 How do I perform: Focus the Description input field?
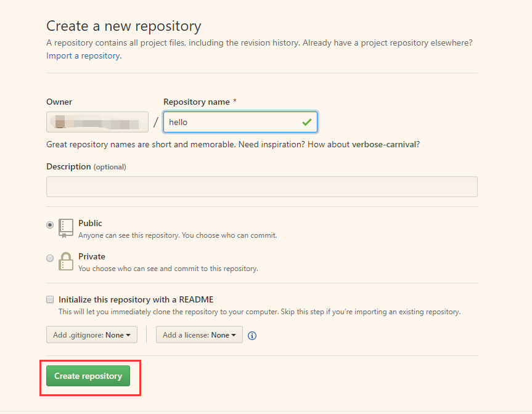tap(262, 187)
